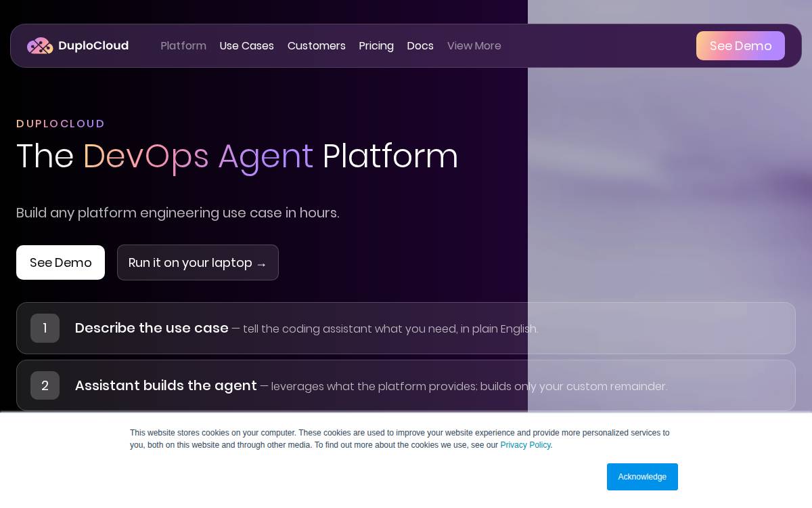Click 'The DevOps Agent Platform' headline
Screen dimensions: 812x508
(x=237, y=156)
